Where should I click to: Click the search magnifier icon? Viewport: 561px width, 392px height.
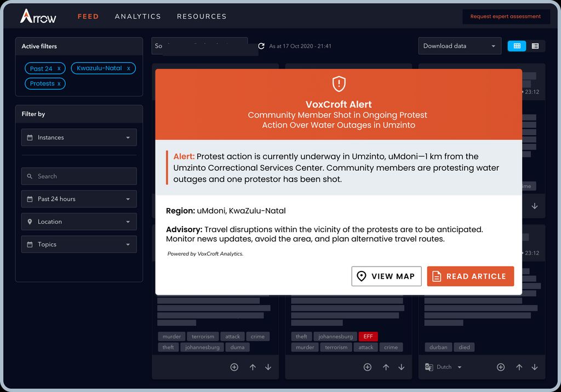pyautogui.click(x=30, y=176)
